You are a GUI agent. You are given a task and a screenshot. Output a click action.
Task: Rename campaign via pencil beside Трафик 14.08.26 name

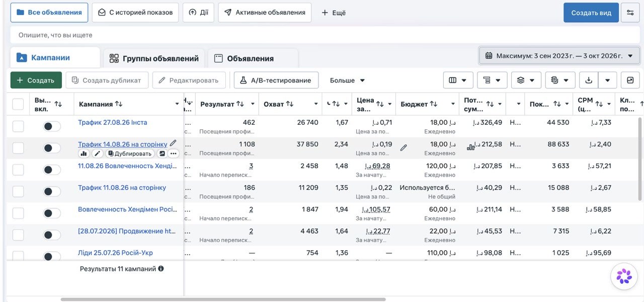tap(173, 143)
